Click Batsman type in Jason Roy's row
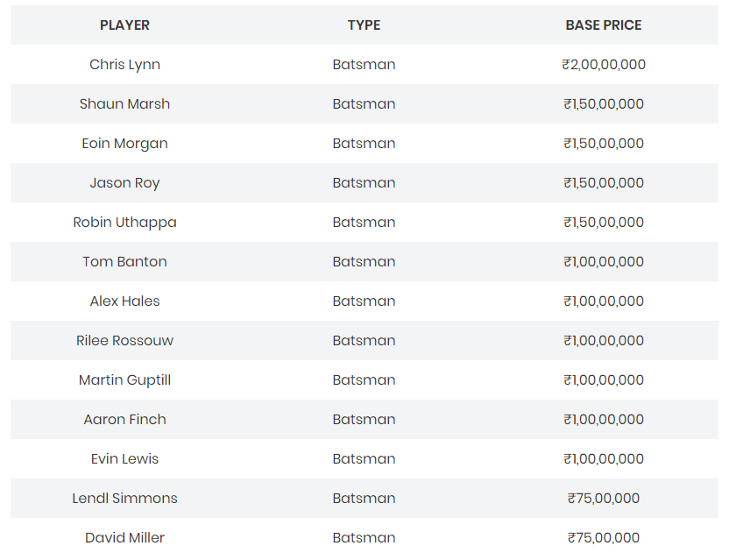 click(364, 183)
